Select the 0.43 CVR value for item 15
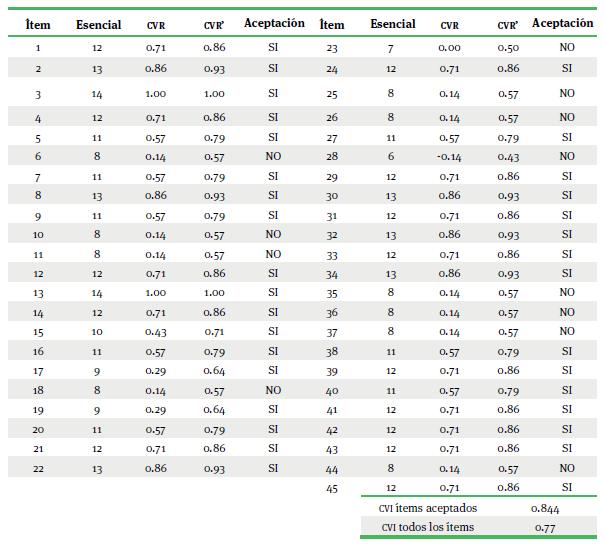This screenshot has height=545, width=605. tap(155, 332)
